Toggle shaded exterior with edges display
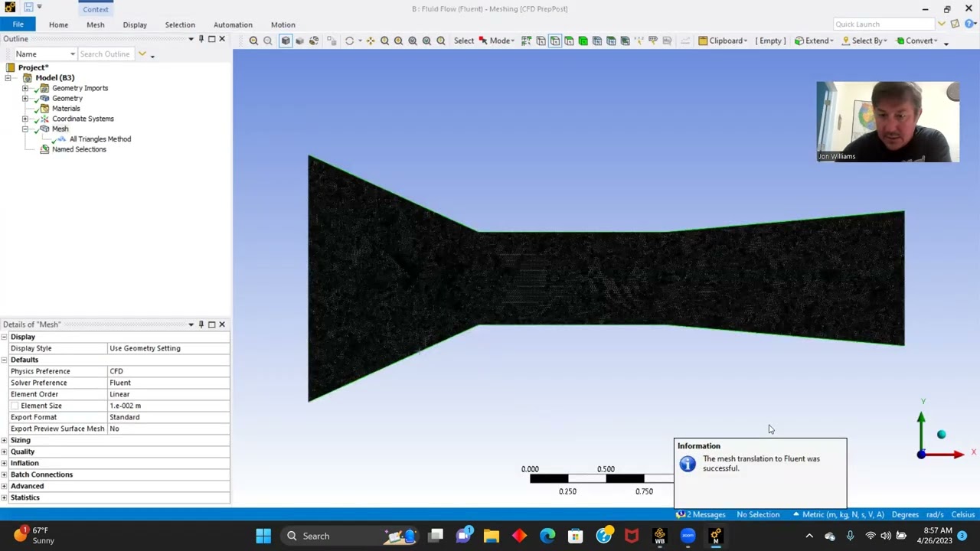The image size is (980, 551). (286, 41)
